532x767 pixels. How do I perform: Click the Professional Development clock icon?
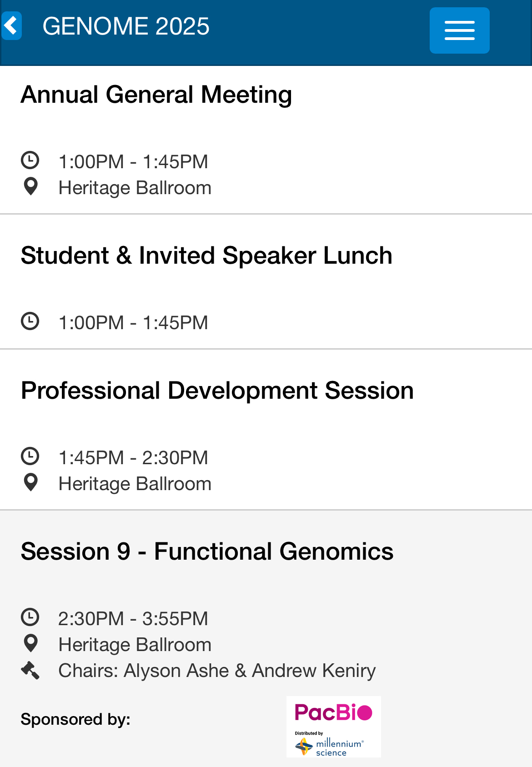tap(30, 456)
